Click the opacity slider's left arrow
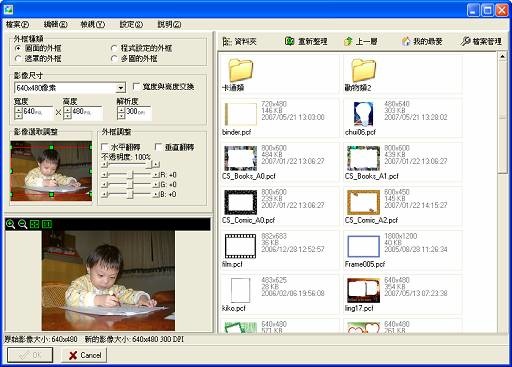This screenshot has height=367, width=512. 104,165
